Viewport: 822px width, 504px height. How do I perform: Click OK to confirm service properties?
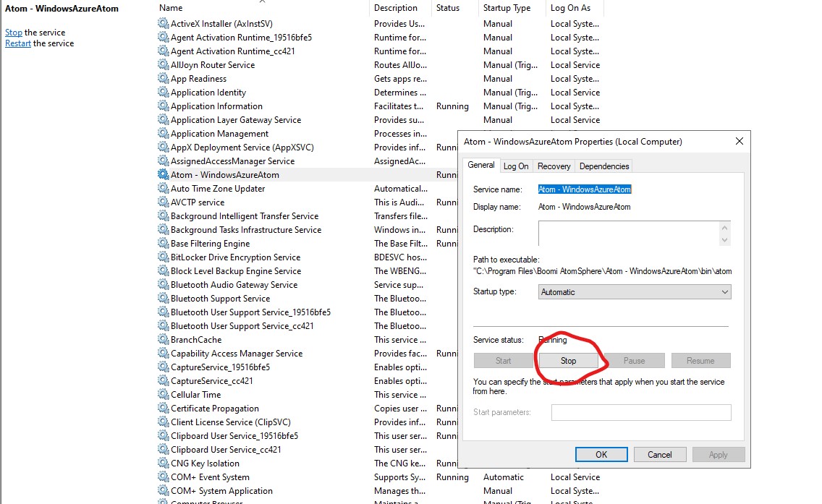point(601,455)
